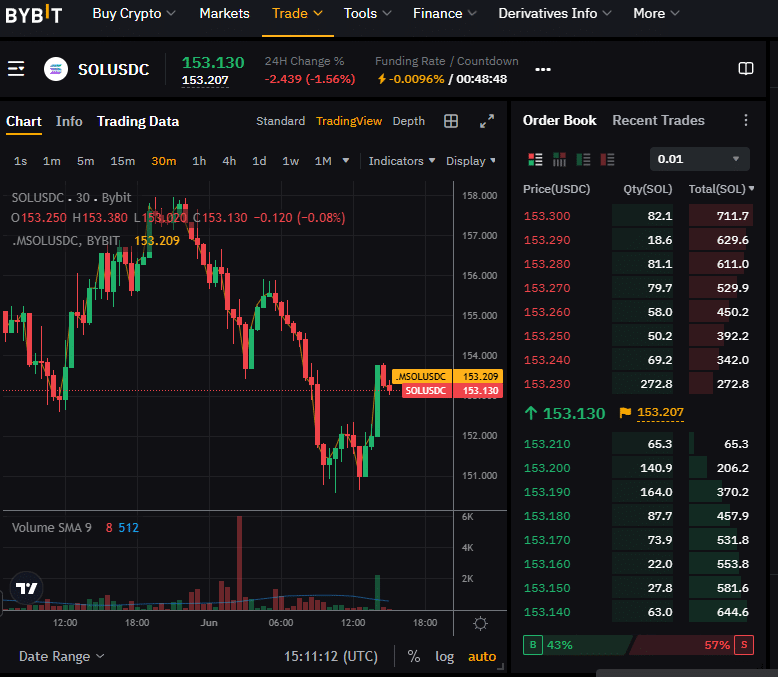The image size is (778, 677).
Task: Click the S sell ratio badge
Action: pyautogui.click(x=744, y=645)
